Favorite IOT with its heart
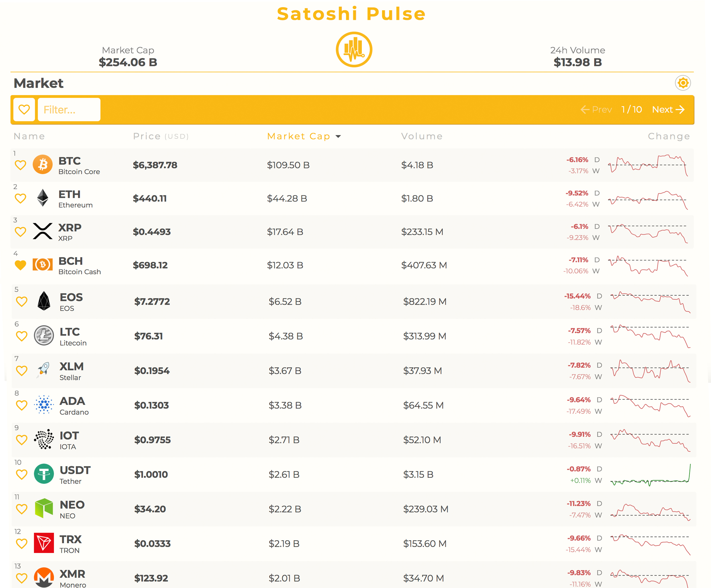The image size is (711, 588). coord(22,440)
